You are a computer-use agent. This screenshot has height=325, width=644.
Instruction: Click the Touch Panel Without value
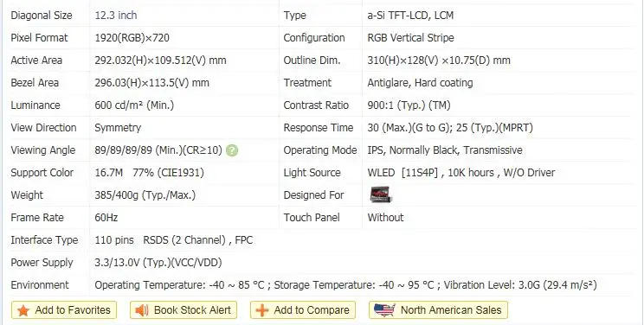pyautogui.click(x=385, y=218)
